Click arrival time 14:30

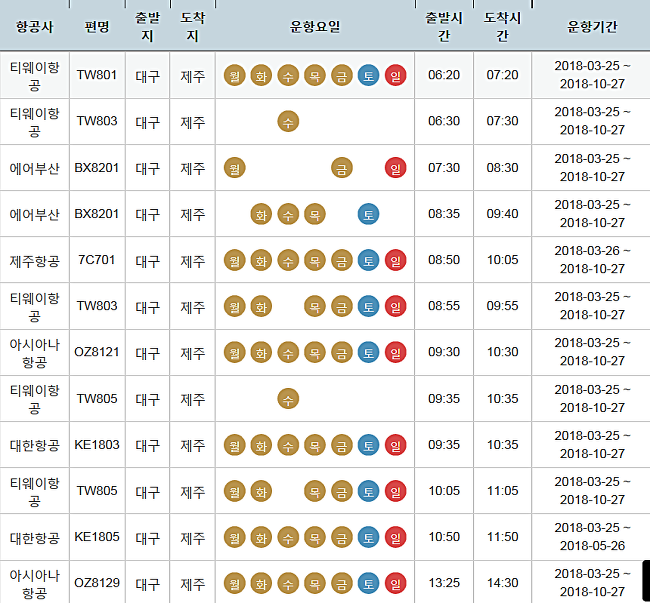(x=502, y=583)
